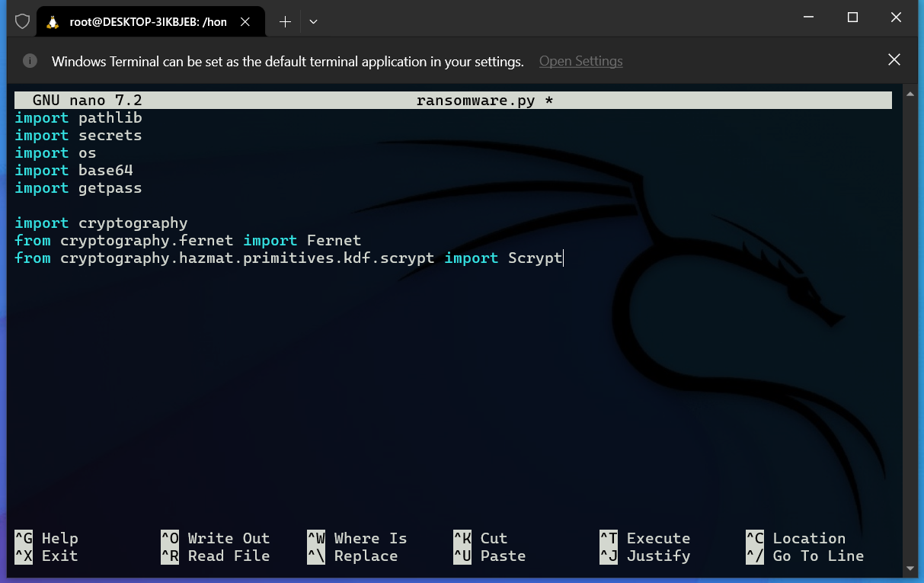The height and width of the screenshot is (583, 924).
Task: Click the 'import getpass' line
Action: click(x=78, y=187)
